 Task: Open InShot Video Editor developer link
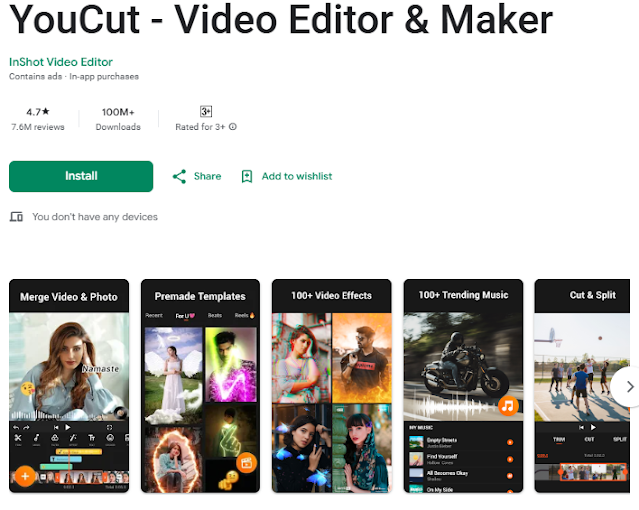click(61, 62)
